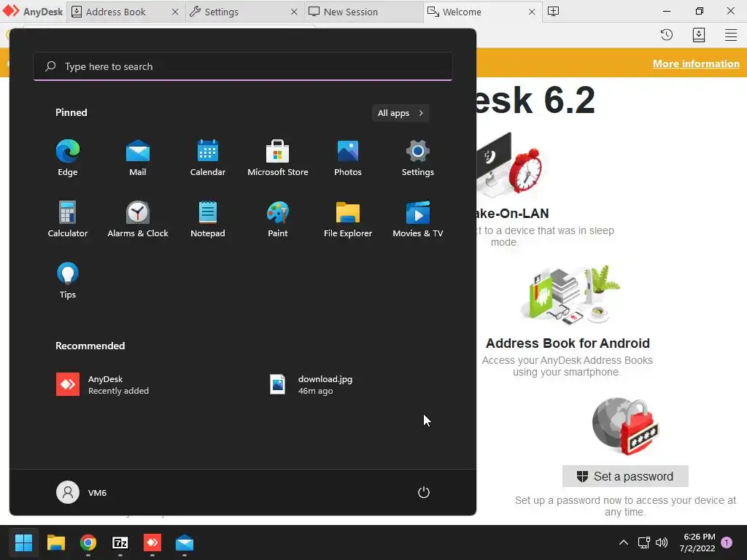
Task: Open AnyDesk hamburger main menu
Action: [731, 35]
